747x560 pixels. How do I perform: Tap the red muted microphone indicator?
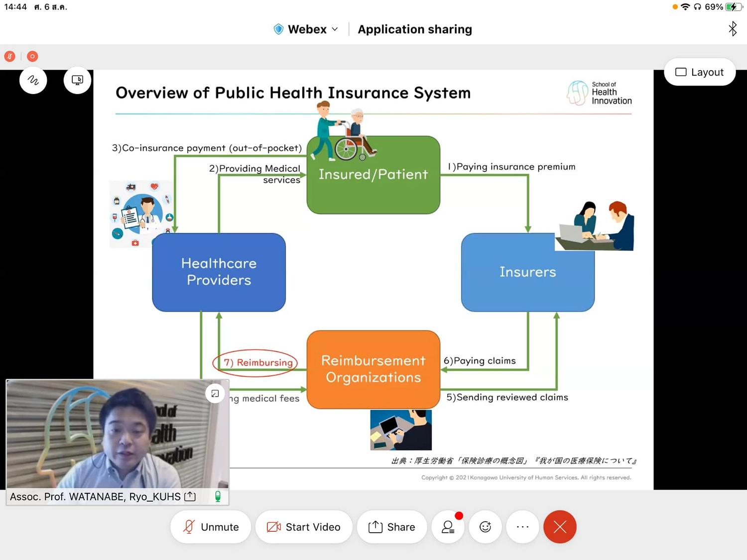coord(9,56)
